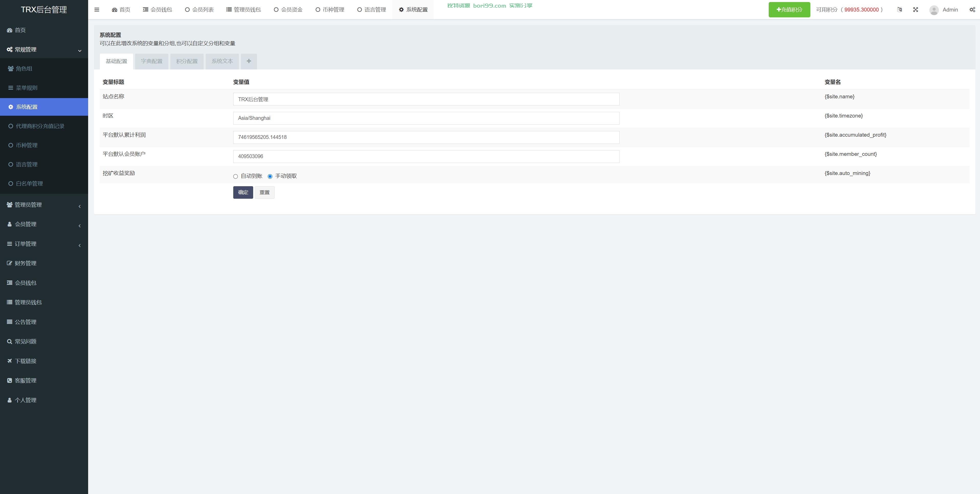
Task: Focus the 时区 Asia/Shanghai input field
Action: point(426,118)
